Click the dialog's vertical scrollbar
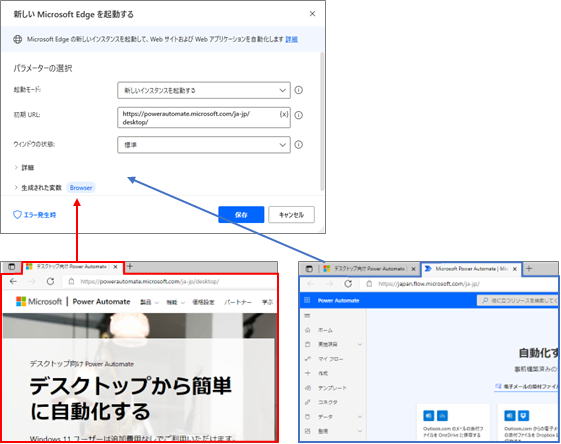 coord(322,122)
